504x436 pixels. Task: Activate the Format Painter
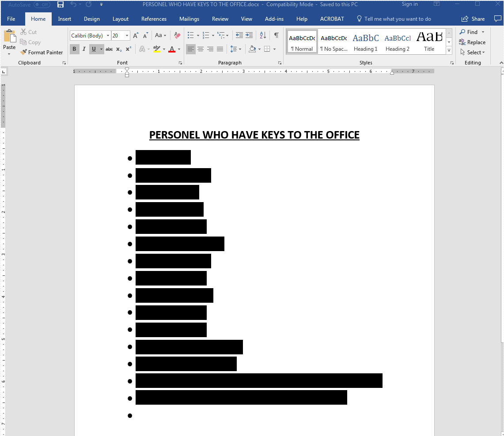pyautogui.click(x=42, y=53)
